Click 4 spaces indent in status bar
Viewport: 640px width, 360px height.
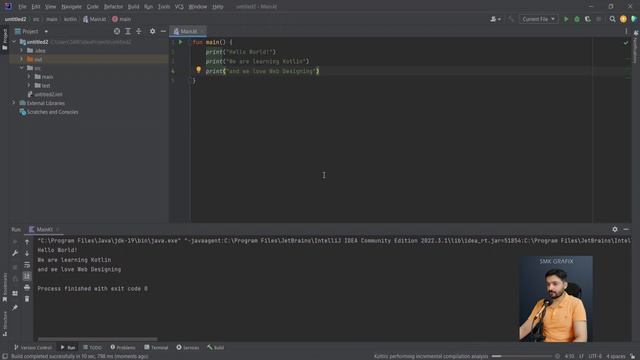pos(616,356)
